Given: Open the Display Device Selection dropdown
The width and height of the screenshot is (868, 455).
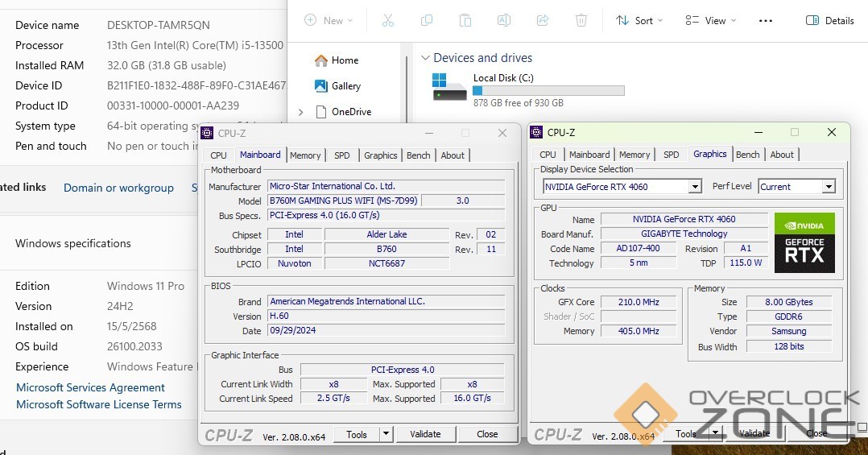Looking at the screenshot, I should click(x=622, y=187).
